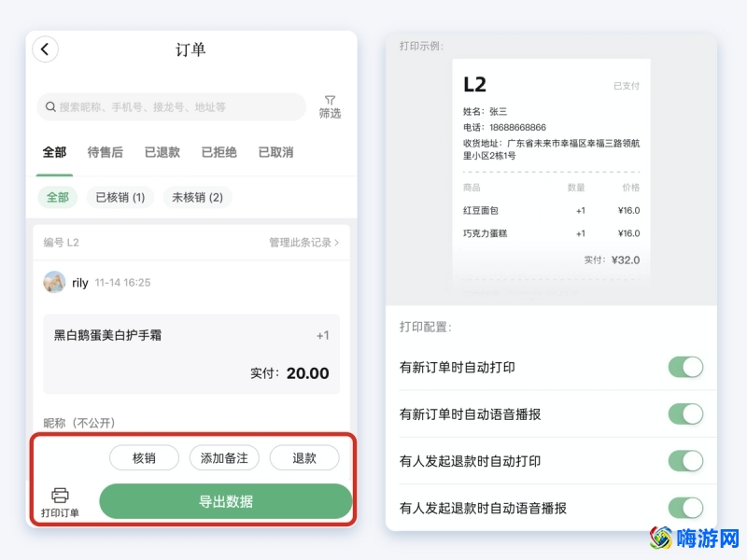Toggle 有人发起退款时自动语音播报 switch
This screenshot has width=747, height=560.
pos(685,508)
